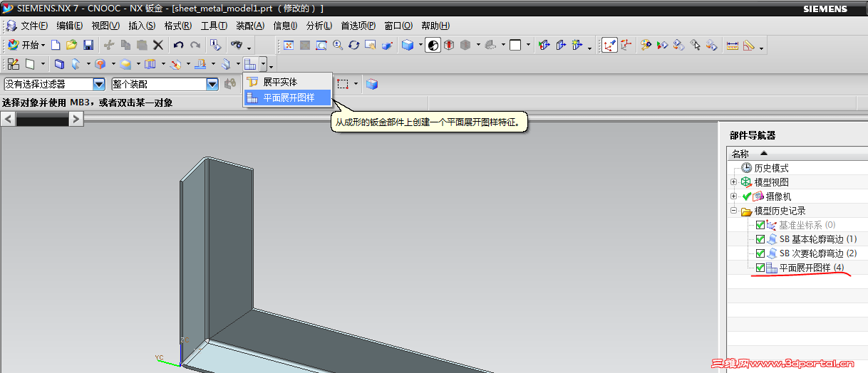Open the 窗口(O) menu
The height and width of the screenshot is (373, 868).
(398, 26)
